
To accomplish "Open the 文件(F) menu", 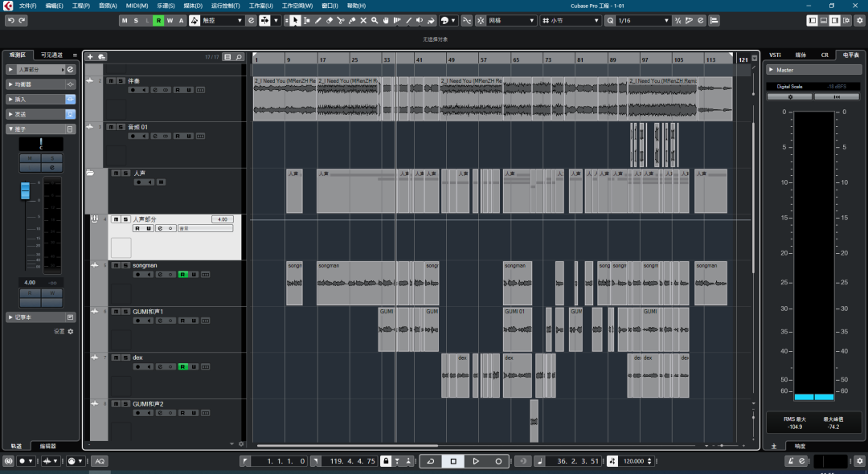I will [27, 6].
